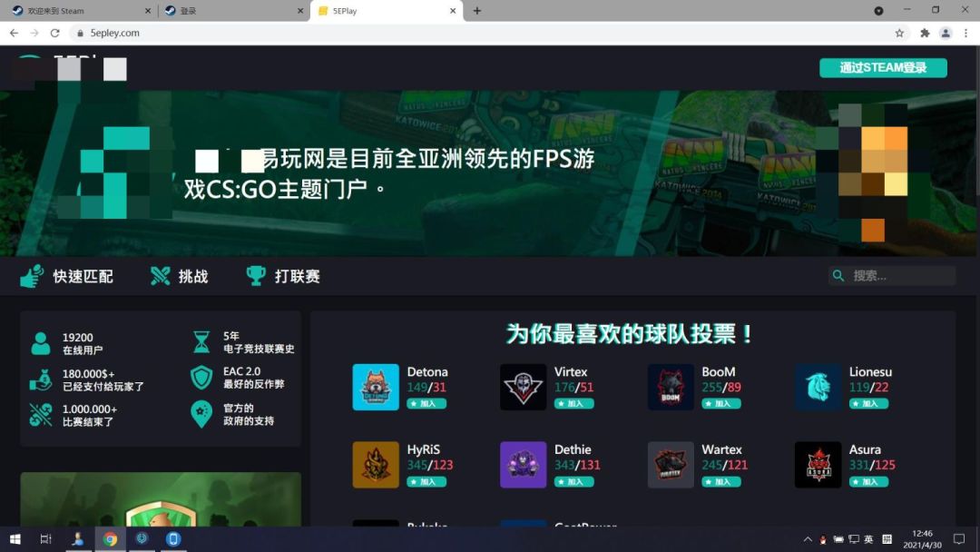This screenshot has height=552, width=980.
Task: Join team Virtex with 加入 button
Action: coord(573,404)
